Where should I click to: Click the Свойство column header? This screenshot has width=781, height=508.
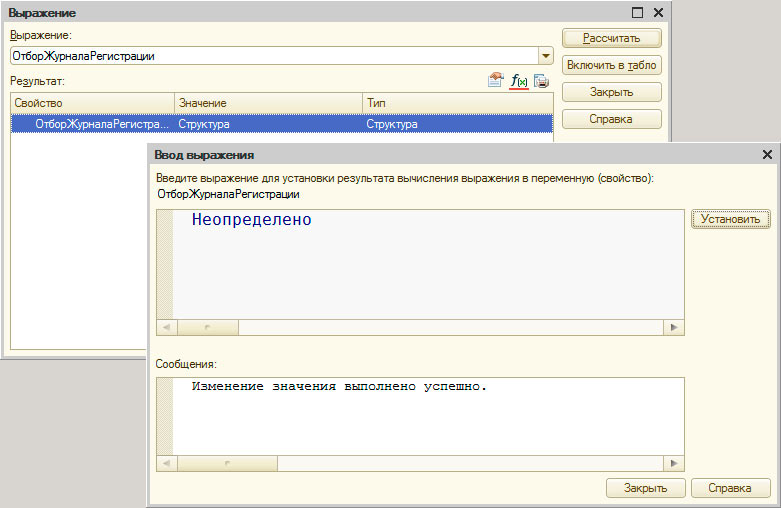[x=93, y=103]
